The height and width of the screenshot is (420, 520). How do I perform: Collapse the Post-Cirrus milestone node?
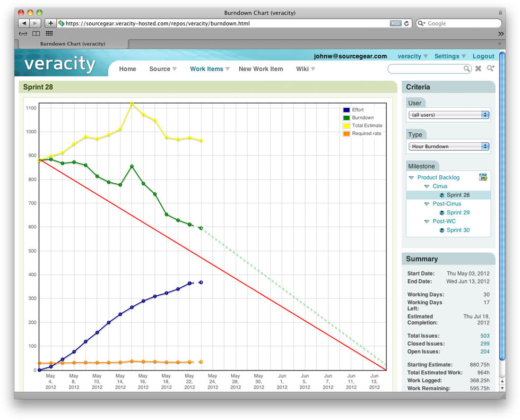coord(427,204)
